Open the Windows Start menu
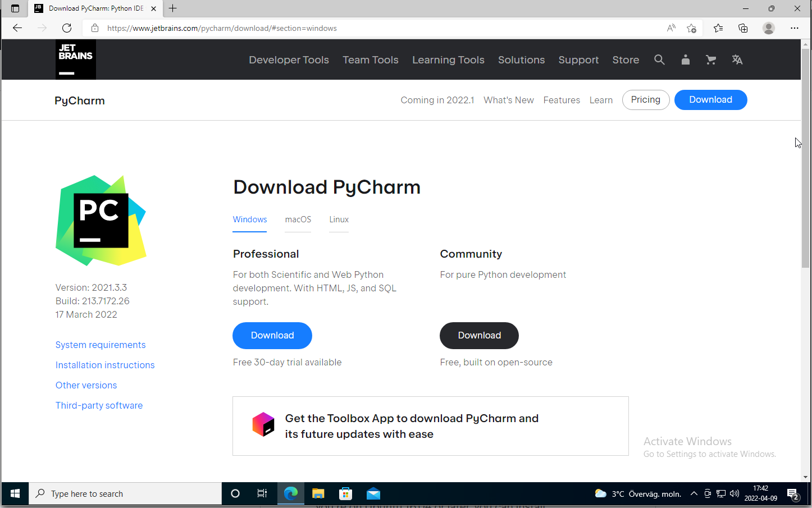812x508 pixels. click(15, 493)
